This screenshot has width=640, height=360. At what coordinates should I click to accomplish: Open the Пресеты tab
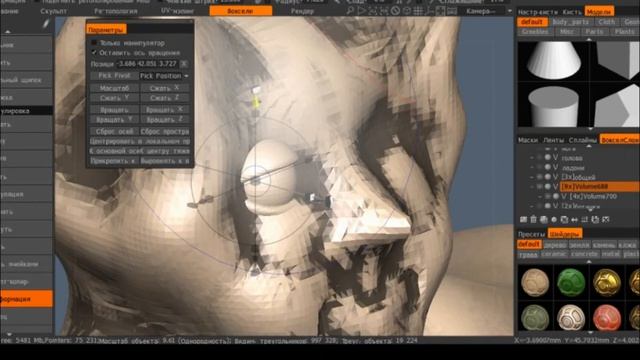click(531, 234)
